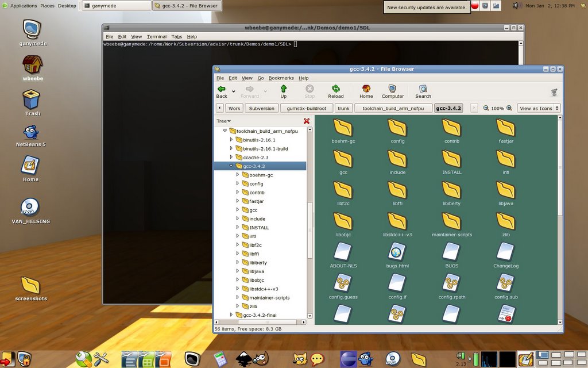Open the View as Icons dropdown

pyautogui.click(x=539, y=108)
